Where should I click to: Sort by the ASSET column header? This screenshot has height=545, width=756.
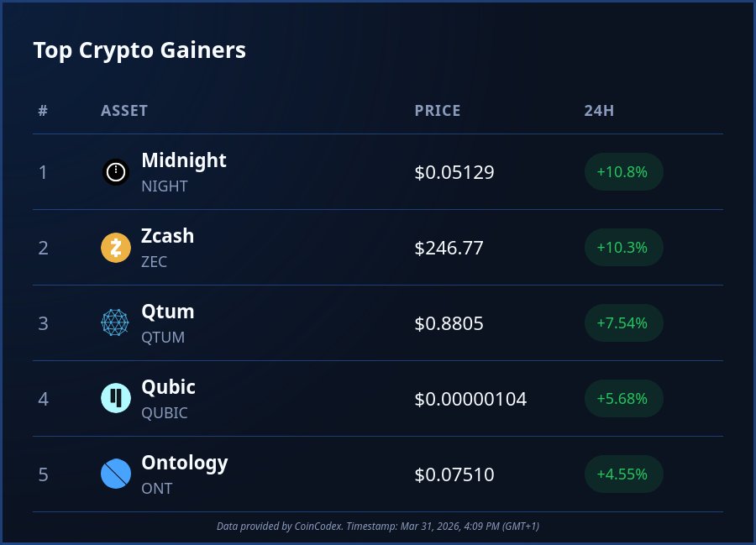124,111
